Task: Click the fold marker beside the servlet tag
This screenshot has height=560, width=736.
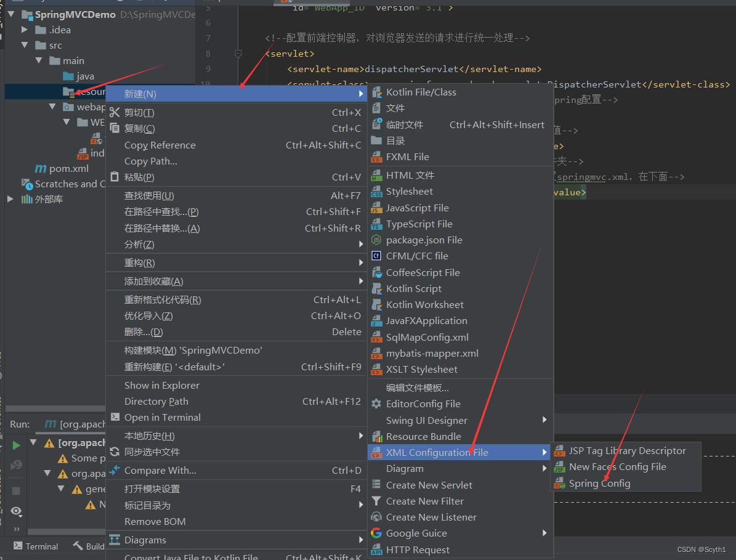Action: pyautogui.click(x=238, y=54)
